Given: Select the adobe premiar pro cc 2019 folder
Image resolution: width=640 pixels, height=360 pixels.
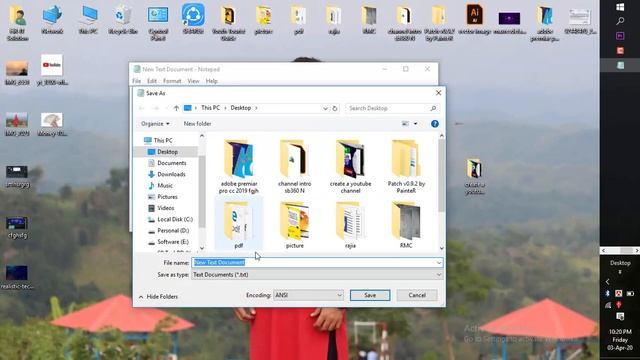Looking at the screenshot, I should coord(239,167).
